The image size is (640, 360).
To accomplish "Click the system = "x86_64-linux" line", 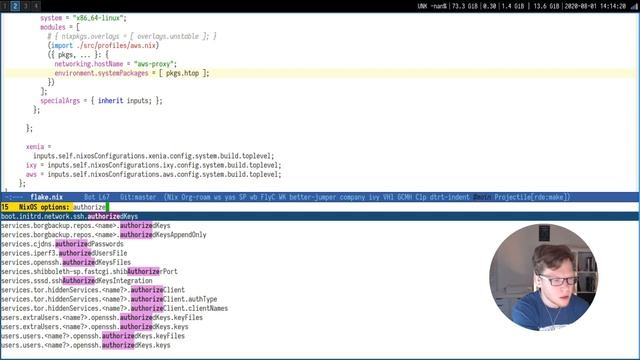I will click(83, 18).
